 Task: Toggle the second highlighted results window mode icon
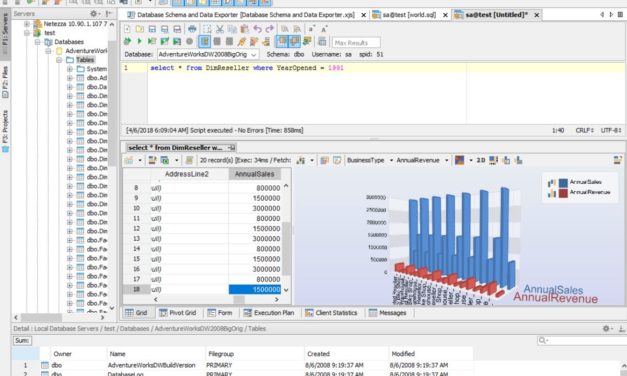(295, 41)
